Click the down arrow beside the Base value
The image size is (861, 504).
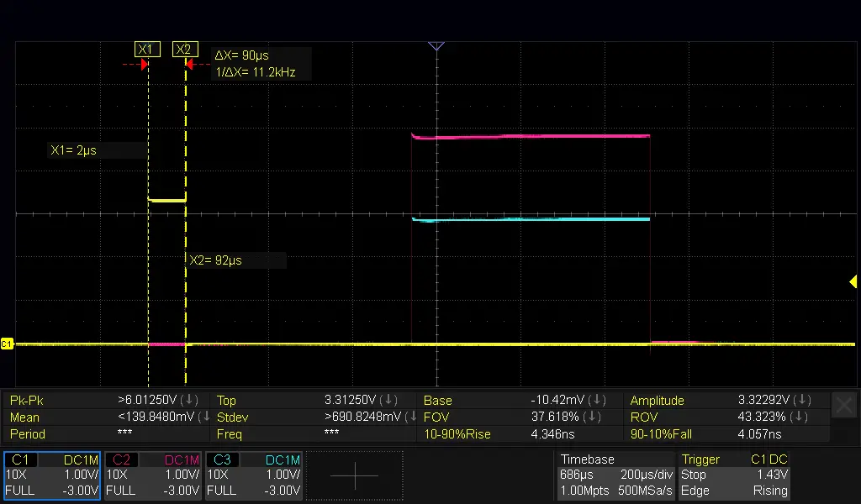click(x=597, y=400)
